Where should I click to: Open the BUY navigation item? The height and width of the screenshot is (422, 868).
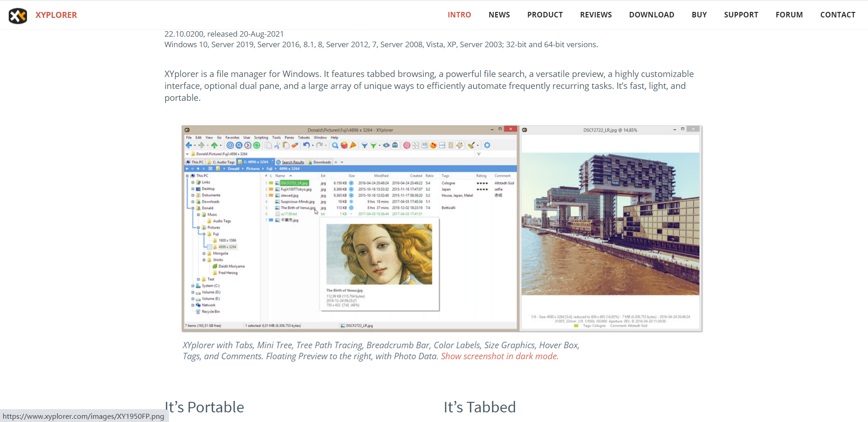tap(699, 15)
